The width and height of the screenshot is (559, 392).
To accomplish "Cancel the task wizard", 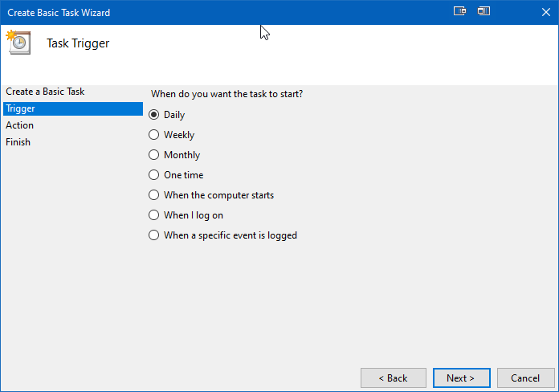I will coord(525,378).
